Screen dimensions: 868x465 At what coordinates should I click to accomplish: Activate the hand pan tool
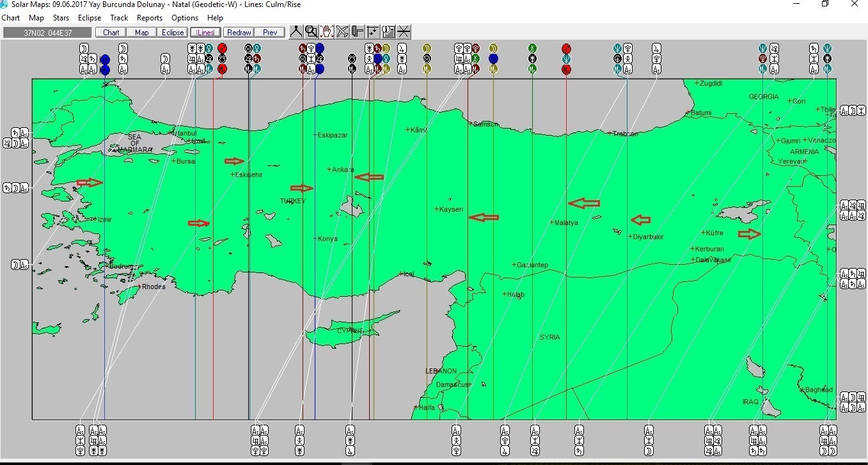coord(326,32)
